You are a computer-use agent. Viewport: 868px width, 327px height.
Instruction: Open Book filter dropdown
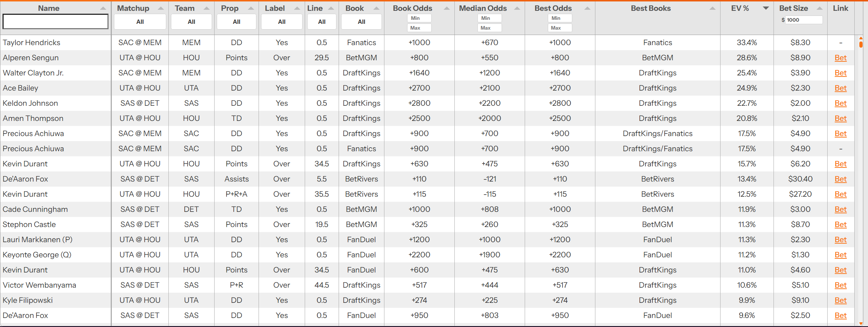point(361,22)
